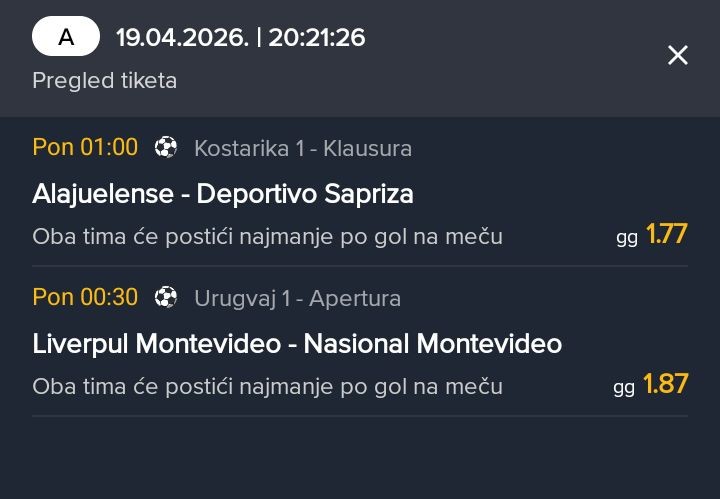Close the ticket overview panel
Screen dimensions: 720x499
click(x=678, y=56)
